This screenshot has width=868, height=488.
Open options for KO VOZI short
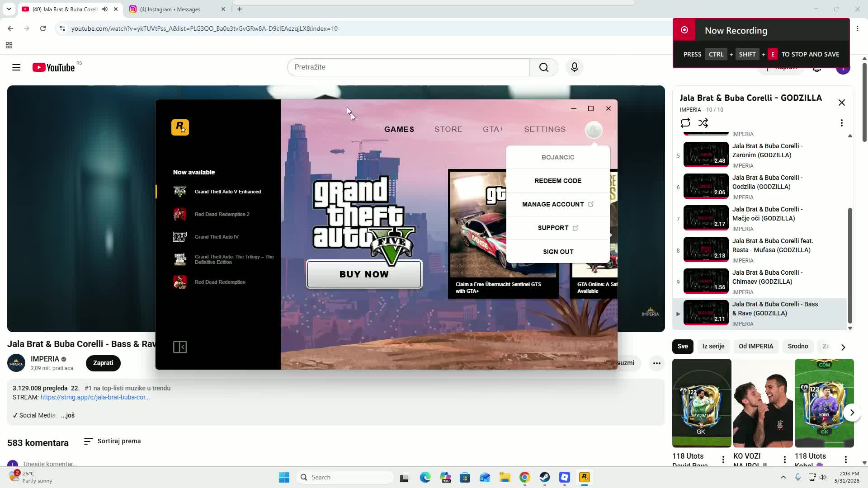(x=785, y=460)
